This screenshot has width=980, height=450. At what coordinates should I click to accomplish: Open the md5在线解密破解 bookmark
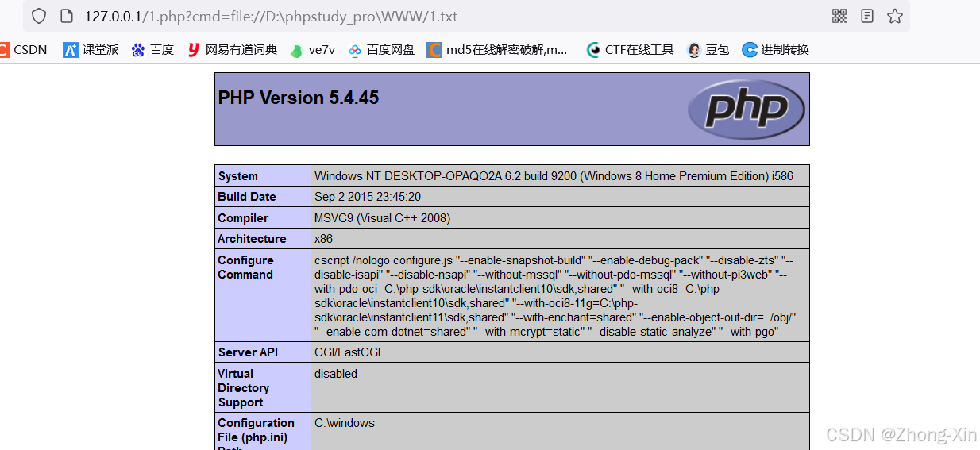(498, 50)
